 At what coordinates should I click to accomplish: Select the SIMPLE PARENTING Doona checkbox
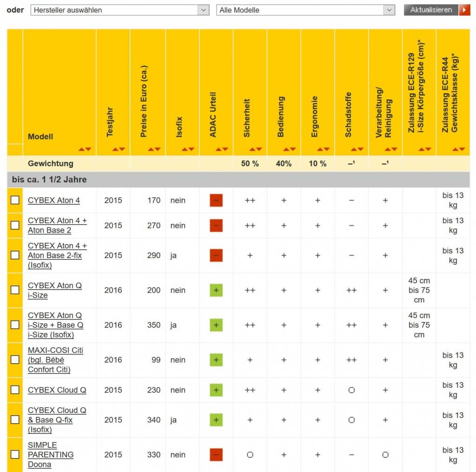tap(15, 454)
